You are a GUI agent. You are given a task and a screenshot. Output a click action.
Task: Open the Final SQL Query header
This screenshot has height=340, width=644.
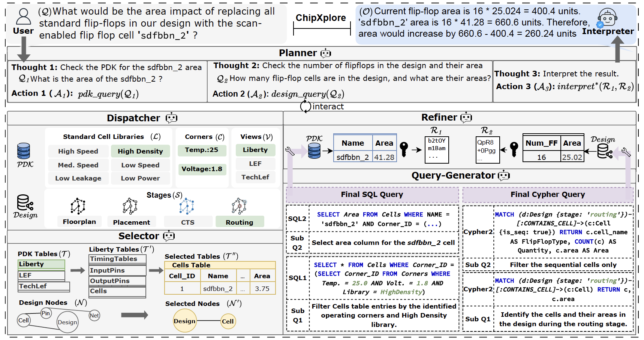tap(372, 195)
